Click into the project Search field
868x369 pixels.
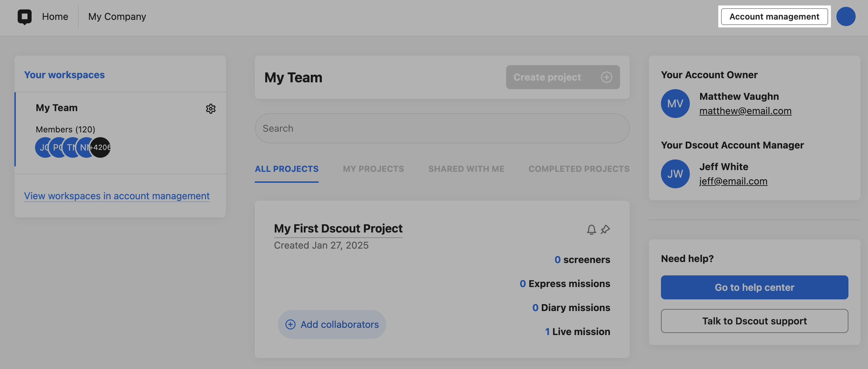[442, 128]
